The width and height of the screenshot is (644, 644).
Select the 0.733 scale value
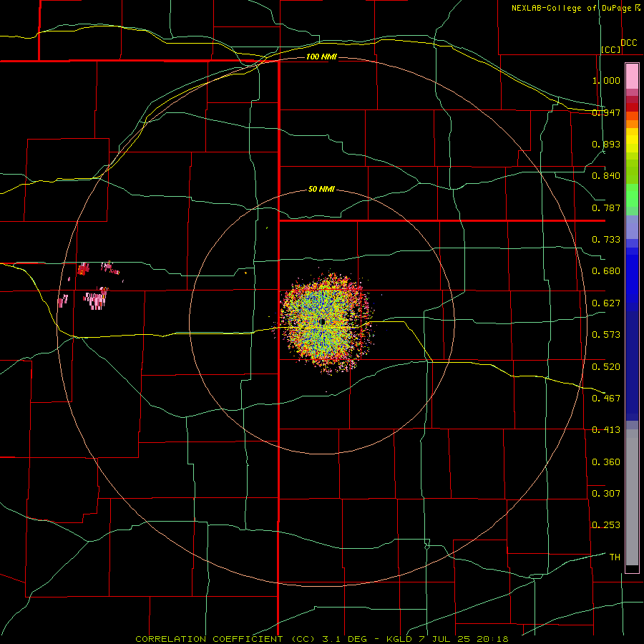coord(606,240)
